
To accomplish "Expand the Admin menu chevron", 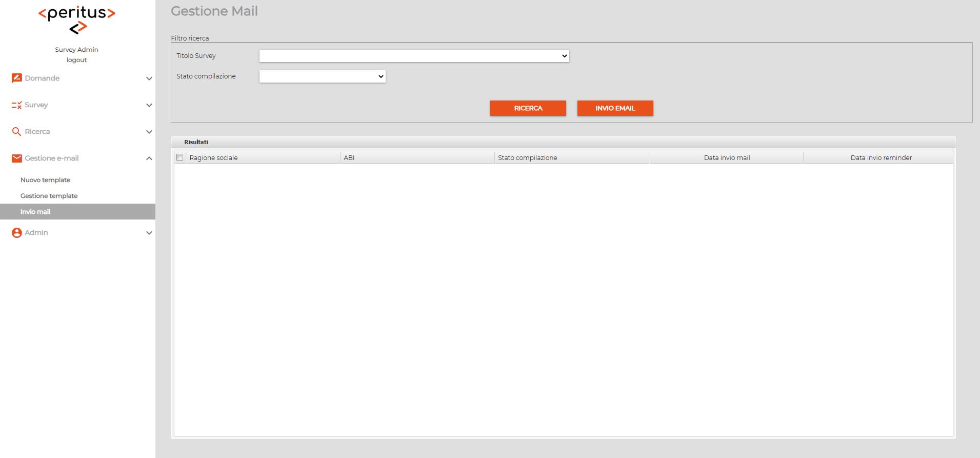I will click(149, 233).
